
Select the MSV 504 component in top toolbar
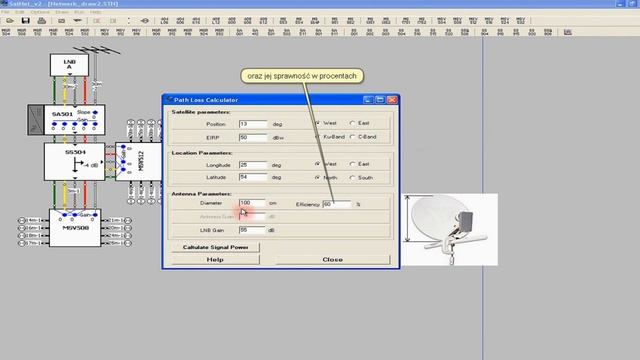pos(441,20)
